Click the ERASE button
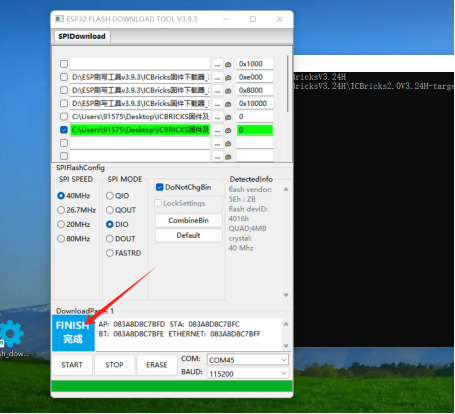Viewport: 455px width, 414px height. click(x=157, y=365)
